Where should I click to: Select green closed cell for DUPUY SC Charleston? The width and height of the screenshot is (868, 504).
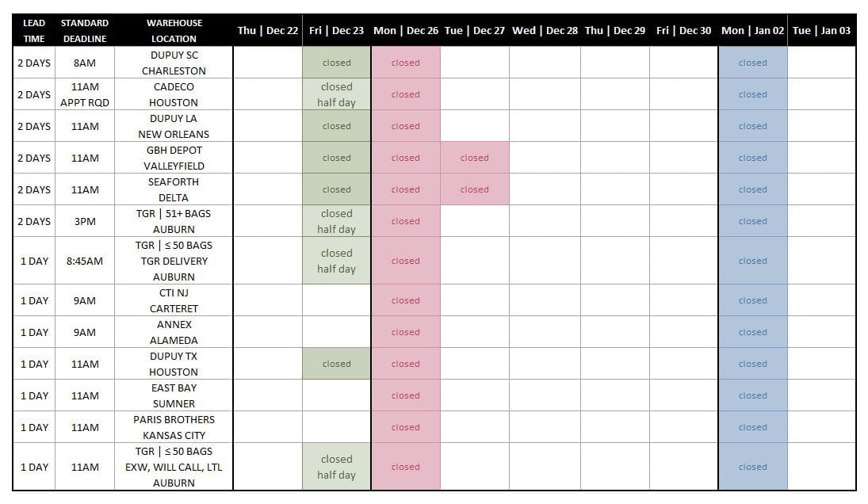click(337, 63)
